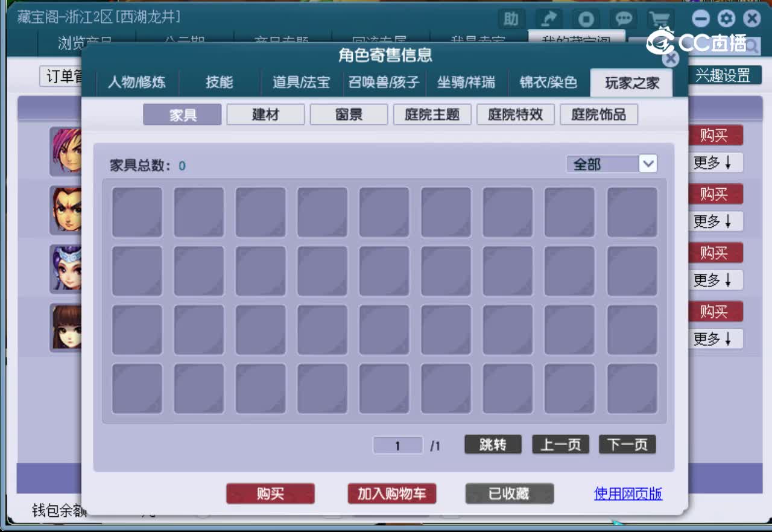The width and height of the screenshot is (772, 532).
Task: Open the 全部 filter dropdown
Action: point(611,163)
